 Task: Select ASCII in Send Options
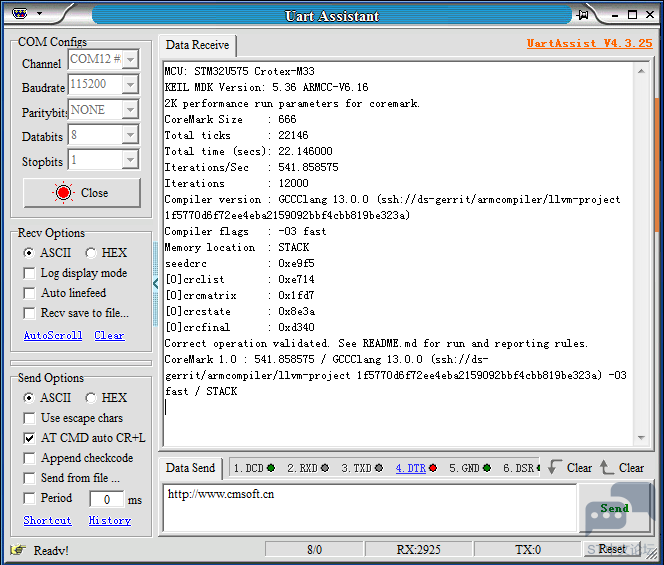pyautogui.click(x=47, y=398)
